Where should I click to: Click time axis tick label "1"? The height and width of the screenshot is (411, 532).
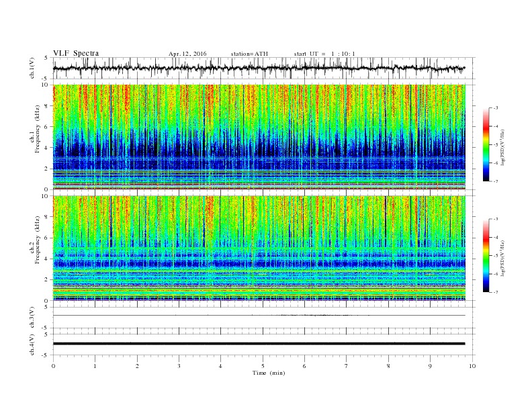coord(95,366)
